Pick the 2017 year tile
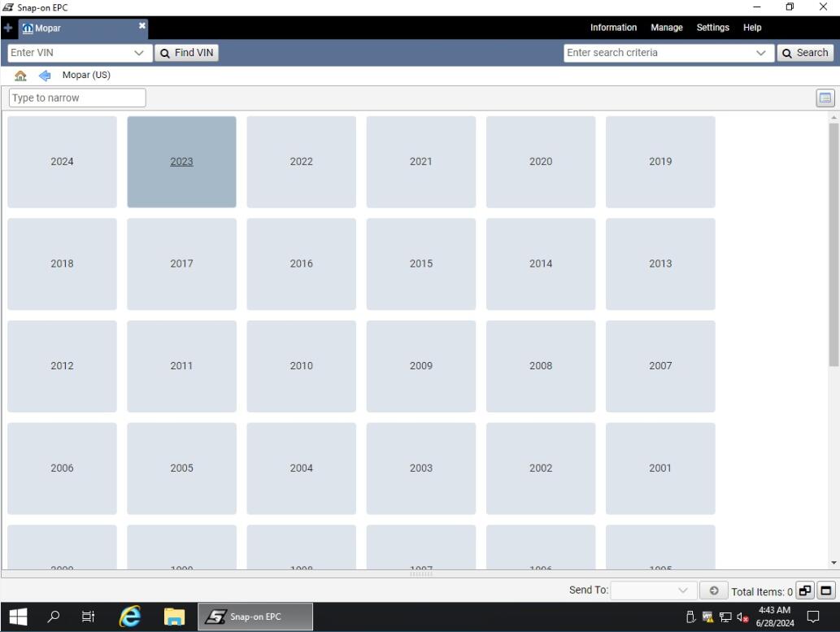This screenshot has height=632, width=840. tap(181, 264)
